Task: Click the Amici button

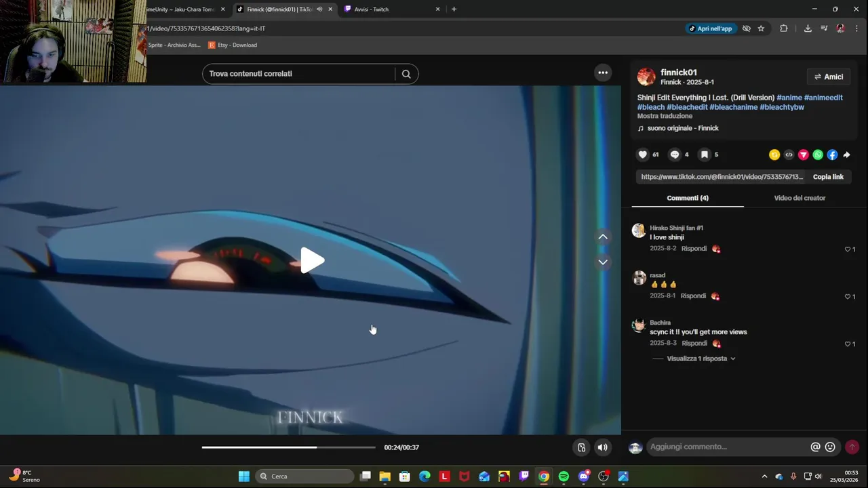Action: click(829, 77)
